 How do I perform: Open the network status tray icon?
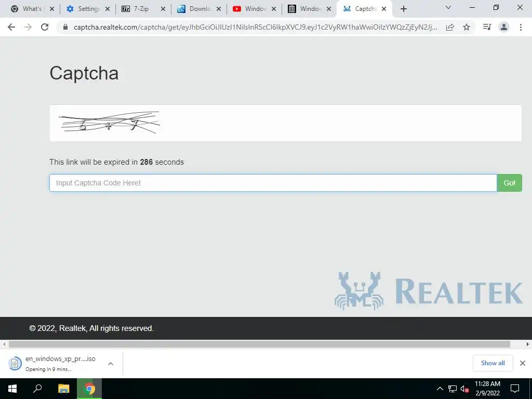click(453, 389)
